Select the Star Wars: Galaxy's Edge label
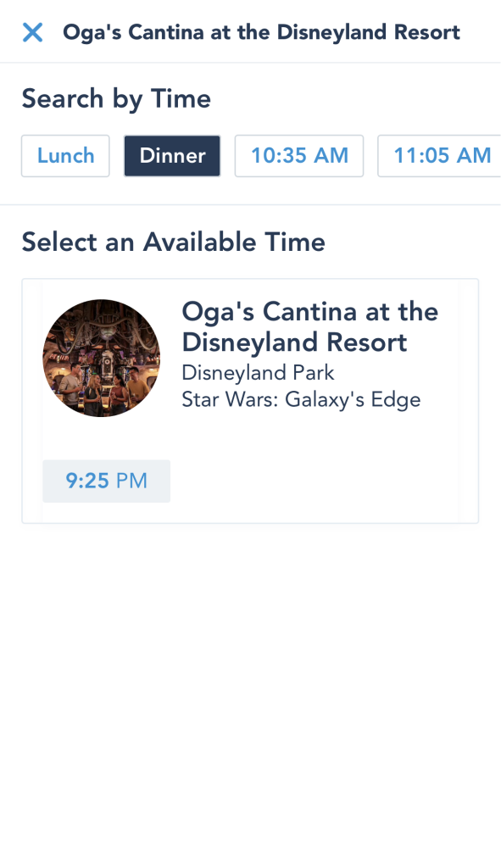 301,400
